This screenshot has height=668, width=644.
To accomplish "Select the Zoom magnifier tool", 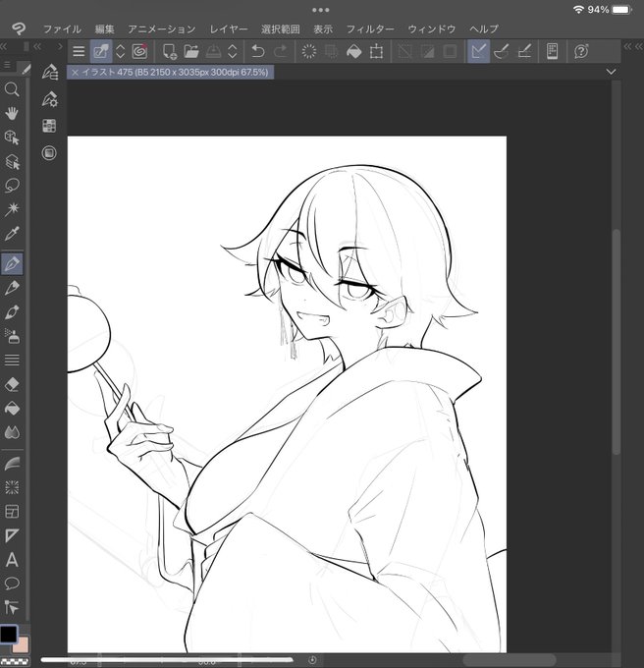I will 12,89.
